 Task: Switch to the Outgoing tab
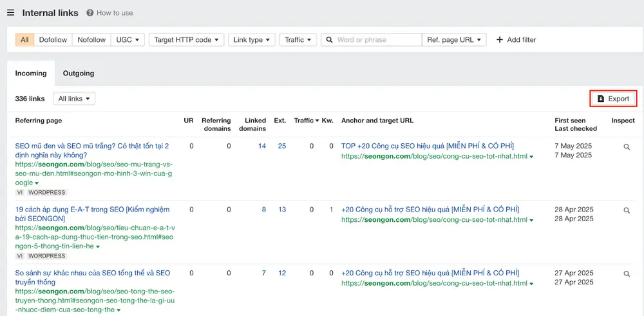coord(79,74)
